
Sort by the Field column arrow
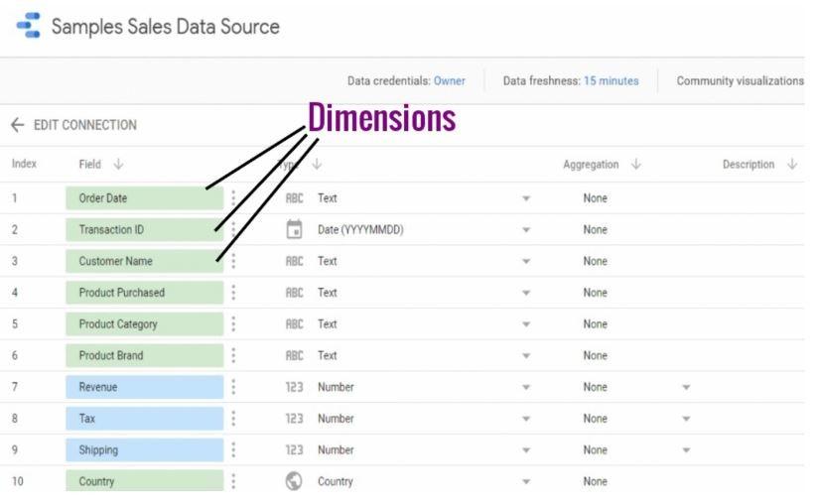click(119, 165)
